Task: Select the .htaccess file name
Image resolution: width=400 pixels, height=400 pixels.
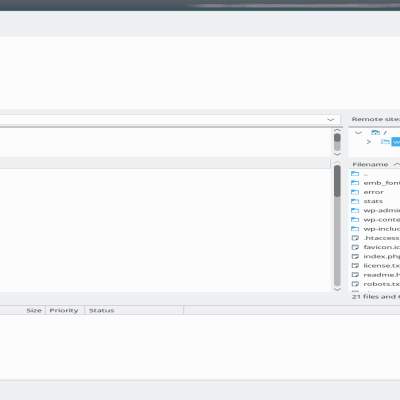Action: pos(381,238)
